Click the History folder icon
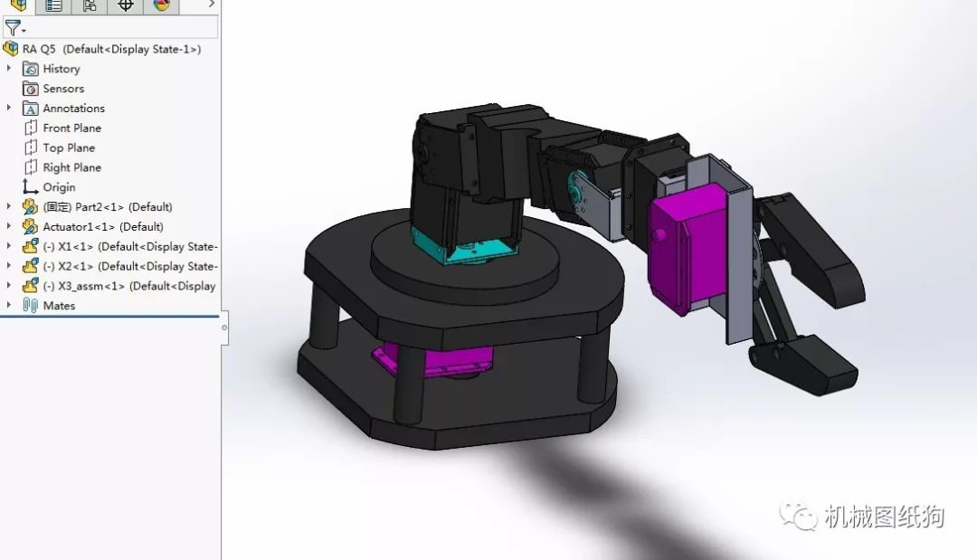This screenshot has width=977, height=560. click(x=30, y=69)
